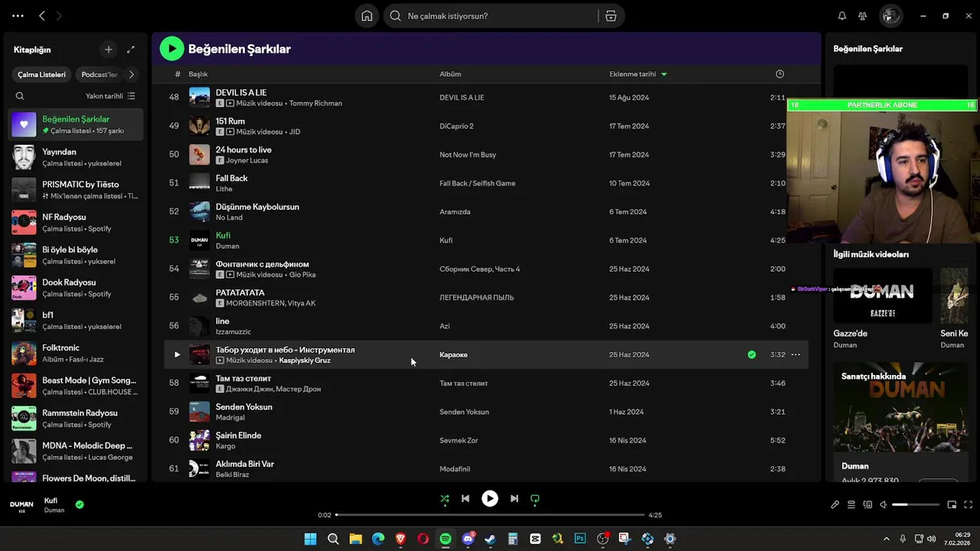Select the Şairin Elinde track title
980x551 pixels.
(238, 435)
